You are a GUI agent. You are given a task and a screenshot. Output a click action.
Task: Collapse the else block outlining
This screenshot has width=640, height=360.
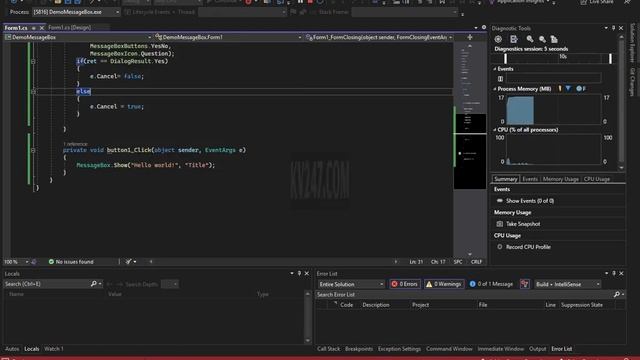point(33,91)
